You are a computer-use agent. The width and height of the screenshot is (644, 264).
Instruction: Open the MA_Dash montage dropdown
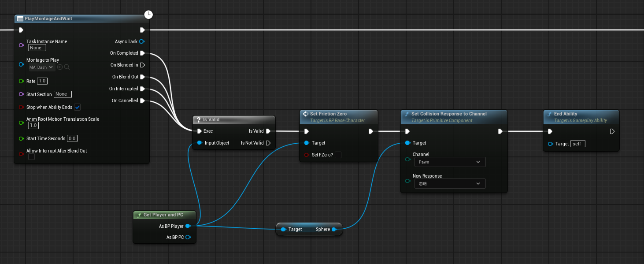42,67
